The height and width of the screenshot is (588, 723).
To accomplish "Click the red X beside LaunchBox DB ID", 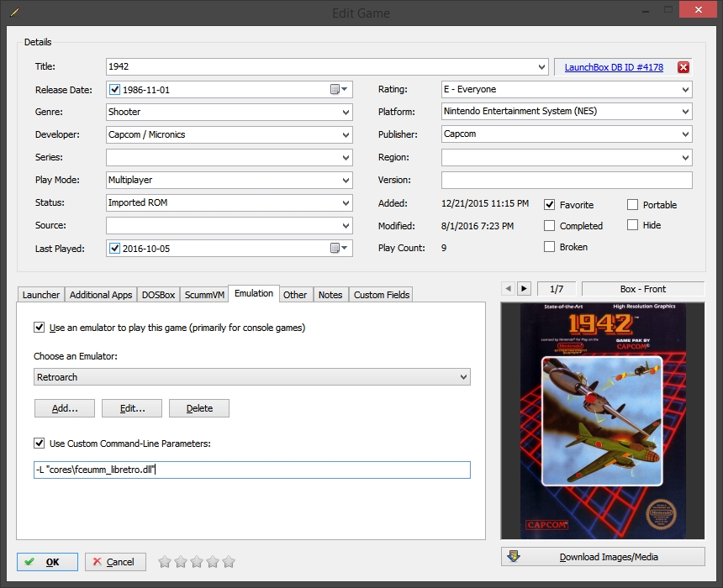I will [x=683, y=67].
